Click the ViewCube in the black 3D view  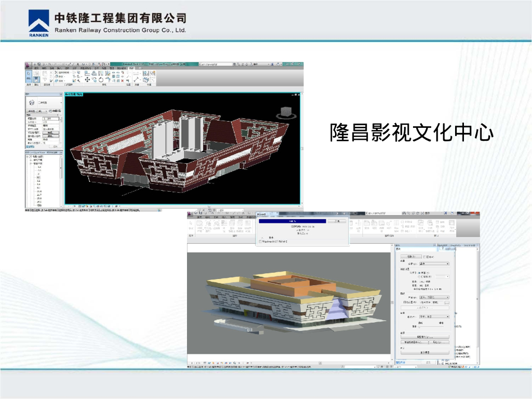286,113
